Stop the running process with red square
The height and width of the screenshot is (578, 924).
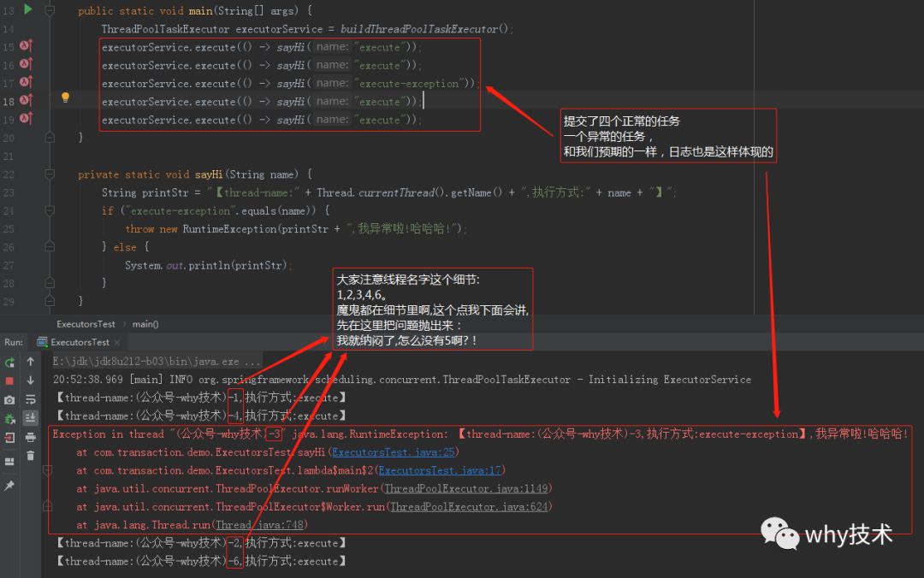[x=9, y=381]
